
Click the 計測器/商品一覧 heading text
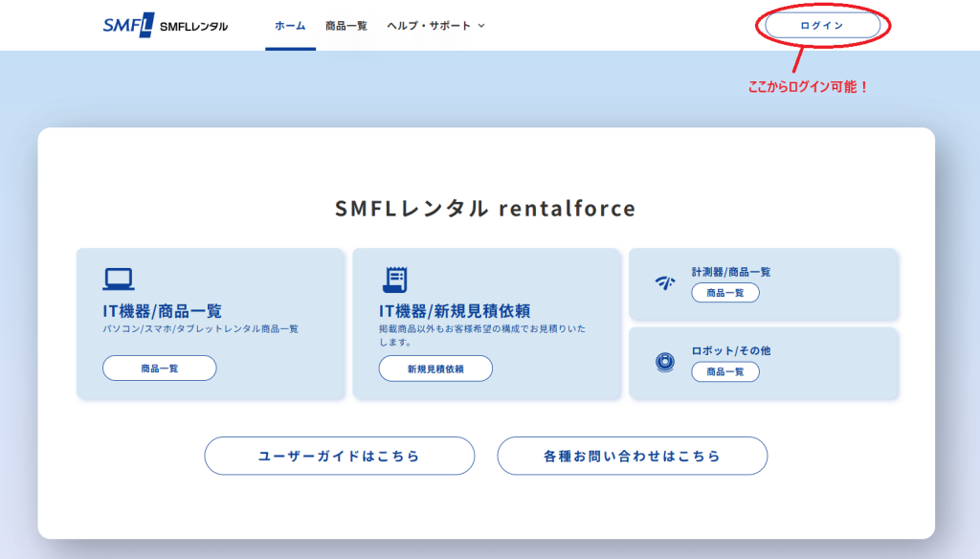730,272
